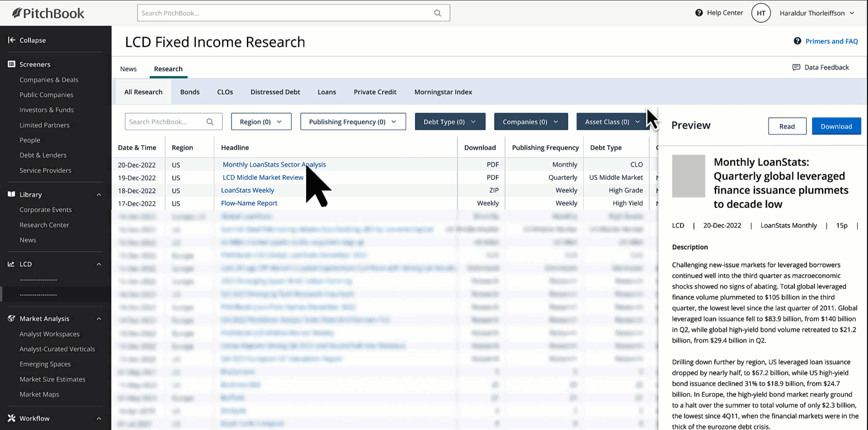Click the HT user avatar
Viewport: 868px width, 430px height.
[761, 13]
